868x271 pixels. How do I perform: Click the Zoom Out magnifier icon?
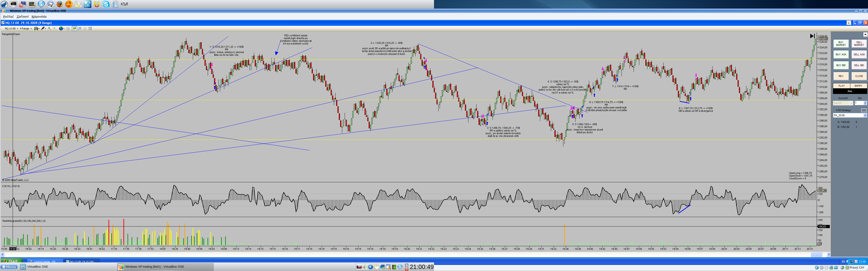coord(54,29)
